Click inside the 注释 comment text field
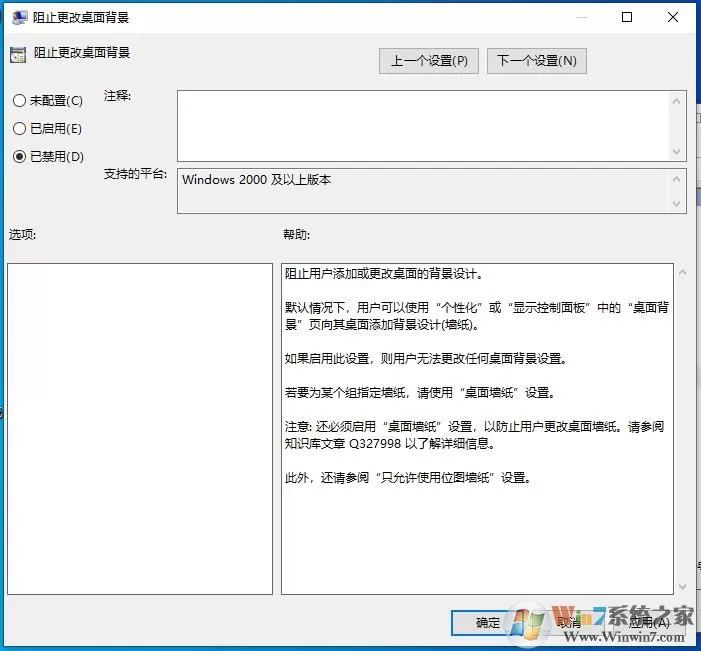 424,126
